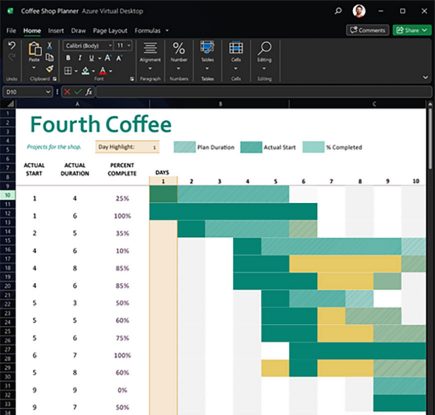Switch to the Page Layout tab
435x415 pixels.
[x=110, y=31]
